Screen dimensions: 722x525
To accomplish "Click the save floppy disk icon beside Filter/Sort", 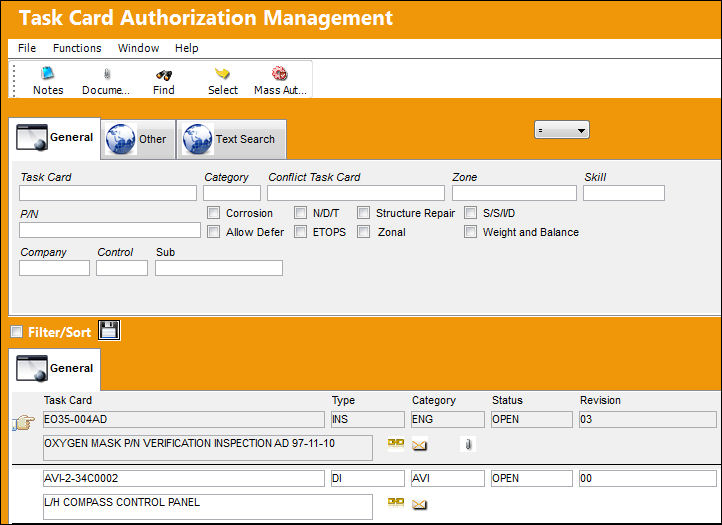I will 109,330.
